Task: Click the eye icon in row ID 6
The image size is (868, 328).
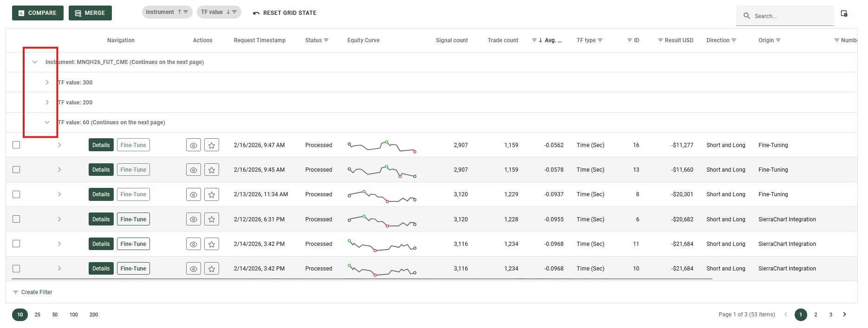Action: (194, 219)
